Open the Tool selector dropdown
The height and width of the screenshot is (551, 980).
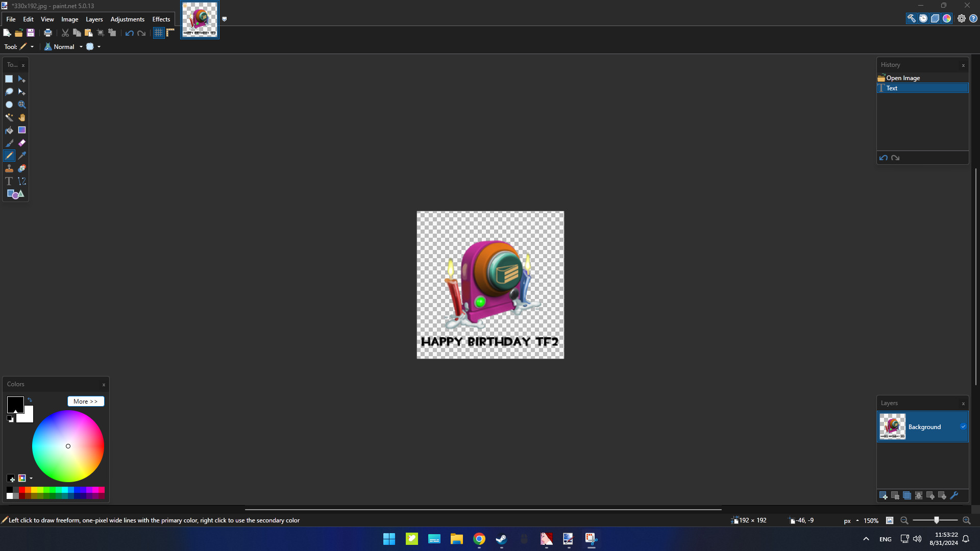tap(32, 46)
